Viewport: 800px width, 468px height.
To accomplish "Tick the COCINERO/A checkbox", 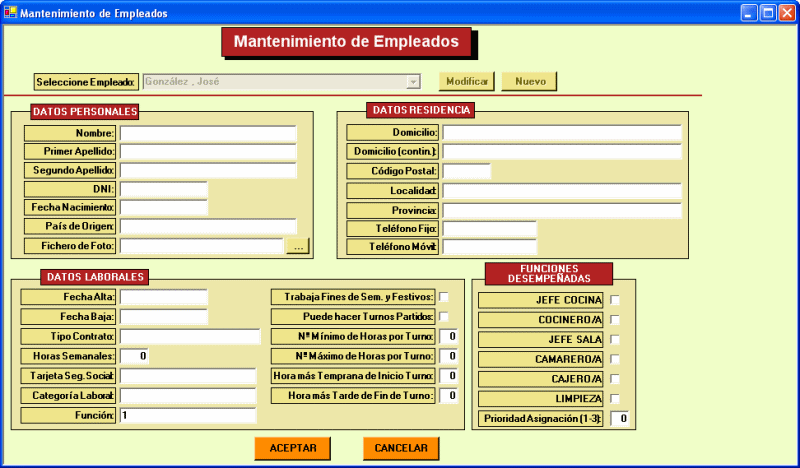I will click(616, 320).
